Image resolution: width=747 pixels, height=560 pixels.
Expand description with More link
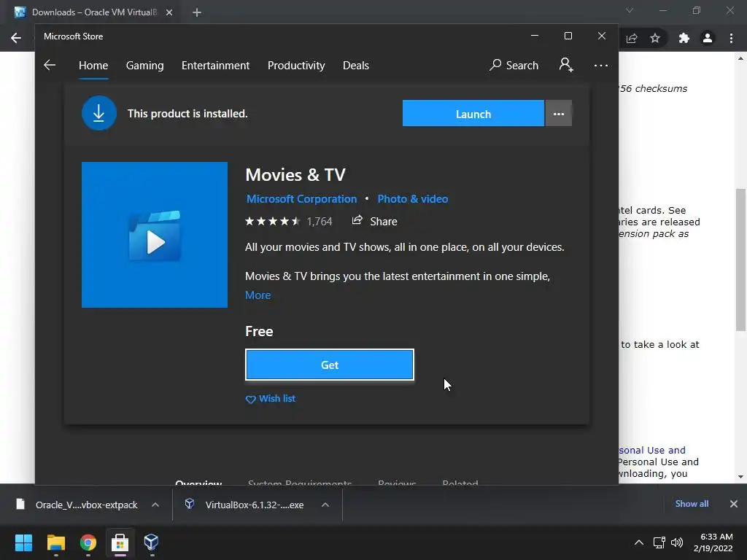click(x=258, y=295)
